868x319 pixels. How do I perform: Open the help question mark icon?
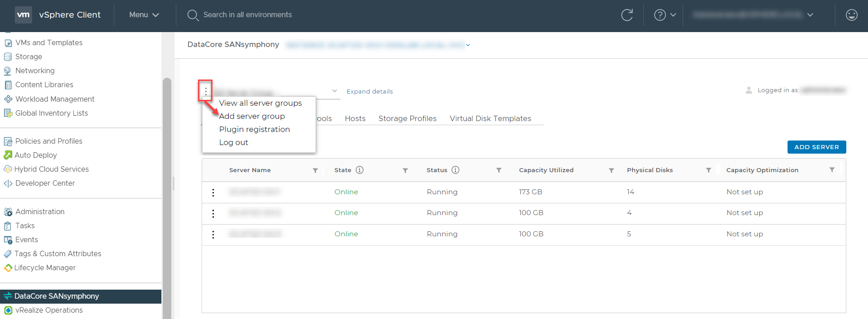[660, 15]
